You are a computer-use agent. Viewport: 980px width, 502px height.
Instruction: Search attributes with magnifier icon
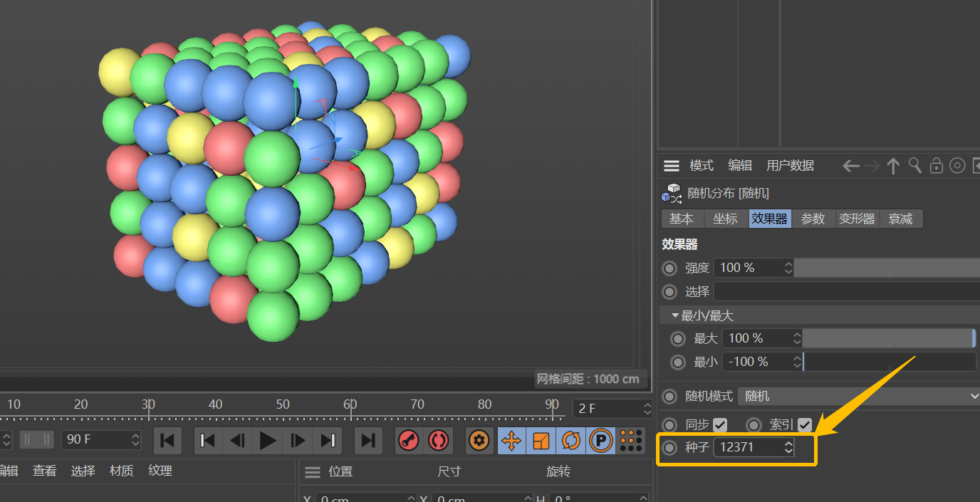(x=915, y=166)
